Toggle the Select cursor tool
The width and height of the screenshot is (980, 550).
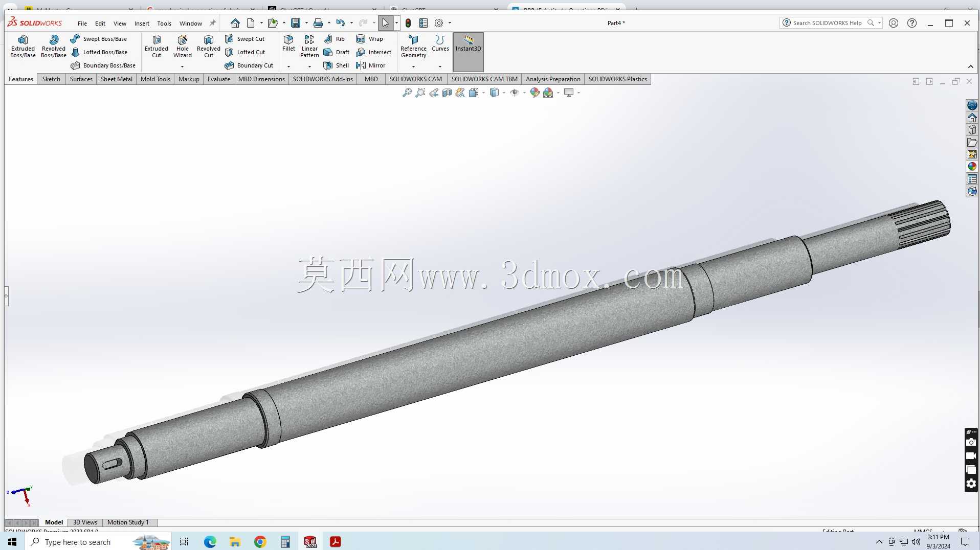click(385, 23)
